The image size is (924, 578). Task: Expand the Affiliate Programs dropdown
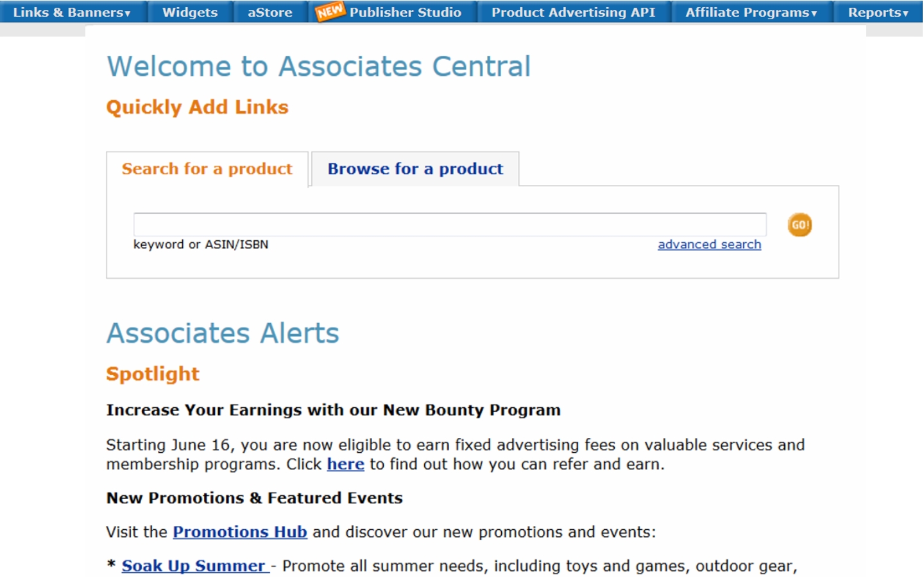coord(751,11)
